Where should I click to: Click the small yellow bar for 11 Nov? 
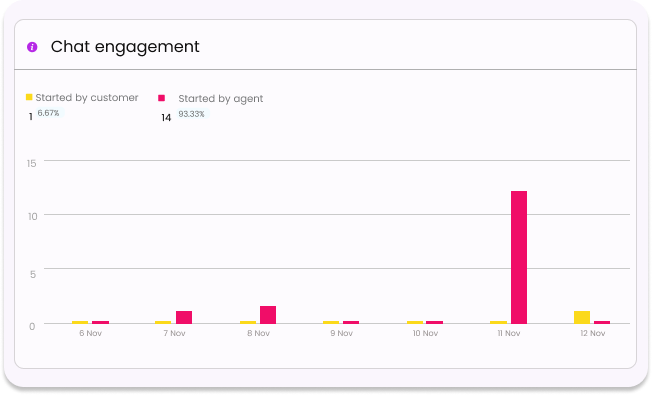(x=499, y=322)
